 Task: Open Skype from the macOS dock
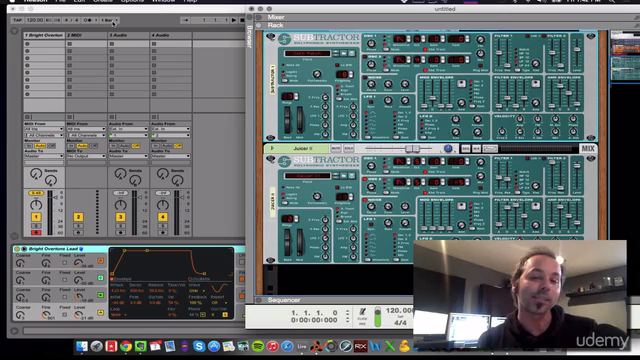click(199, 346)
